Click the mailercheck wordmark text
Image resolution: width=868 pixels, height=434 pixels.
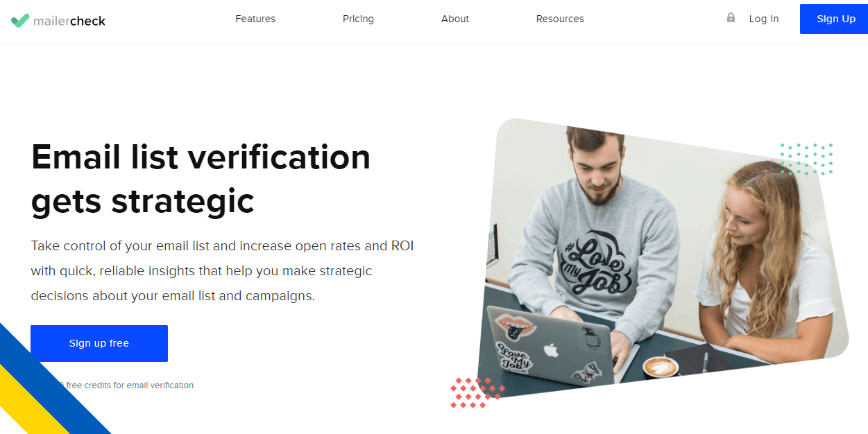pos(69,21)
